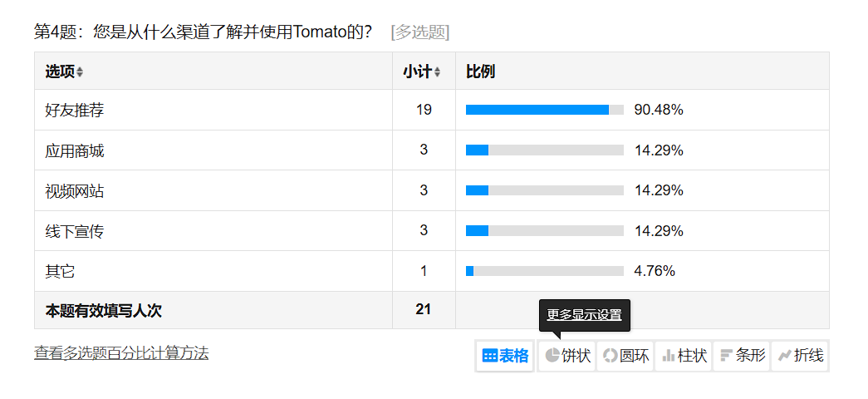Click the 90.48% percentage value
This screenshot has width=868, height=399.
pos(659,110)
